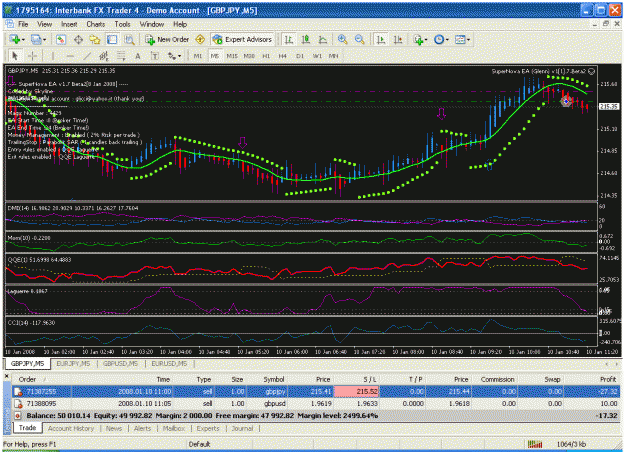Open the Templates dropdown
Screen dimensions: 625x452
pos(468,40)
